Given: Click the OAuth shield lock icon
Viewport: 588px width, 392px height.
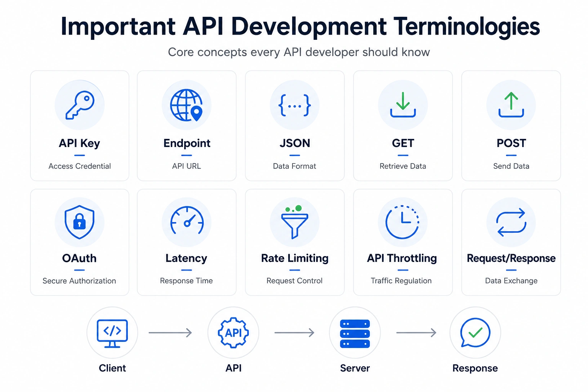Looking at the screenshot, I should coord(79,222).
